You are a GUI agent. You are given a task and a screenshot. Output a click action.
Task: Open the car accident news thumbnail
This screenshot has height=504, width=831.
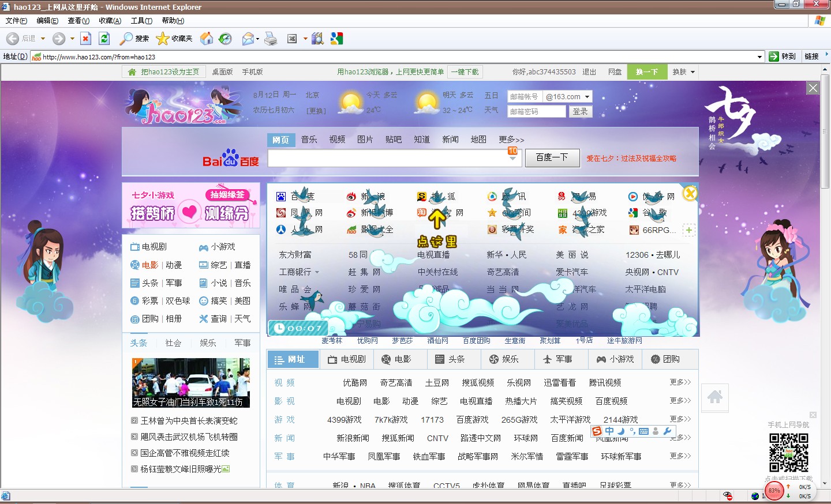pyautogui.click(x=191, y=383)
